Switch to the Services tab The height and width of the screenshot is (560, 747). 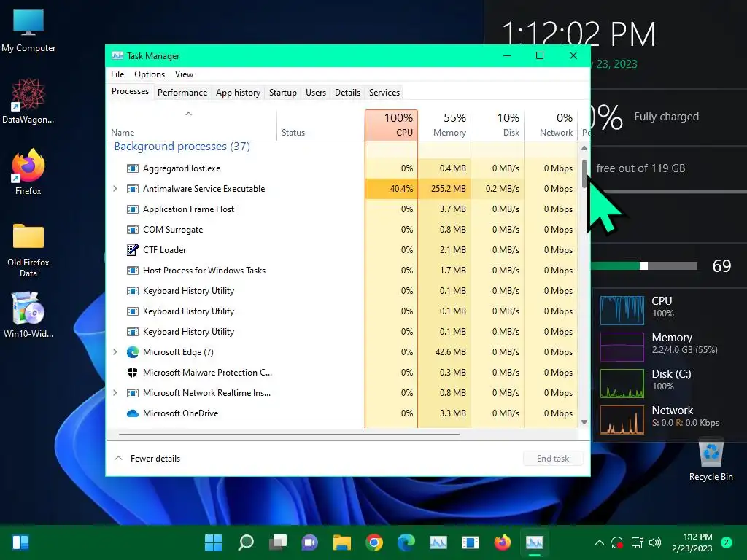tap(384, 93)
